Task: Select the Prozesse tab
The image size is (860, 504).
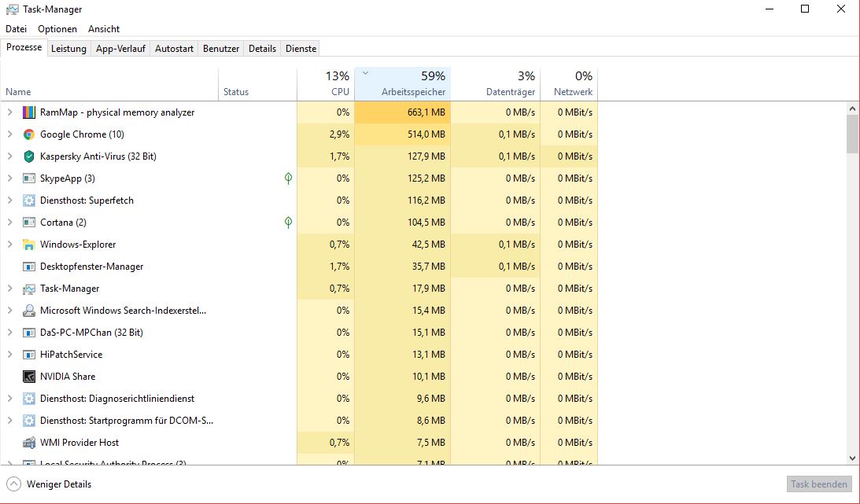Action: 24,48
